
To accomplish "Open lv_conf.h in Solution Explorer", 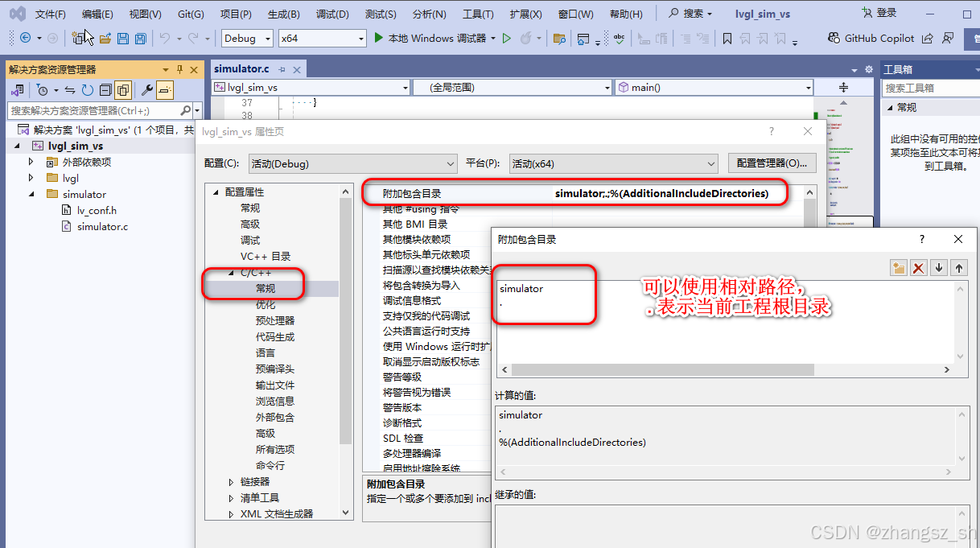I will click(97, 210).
